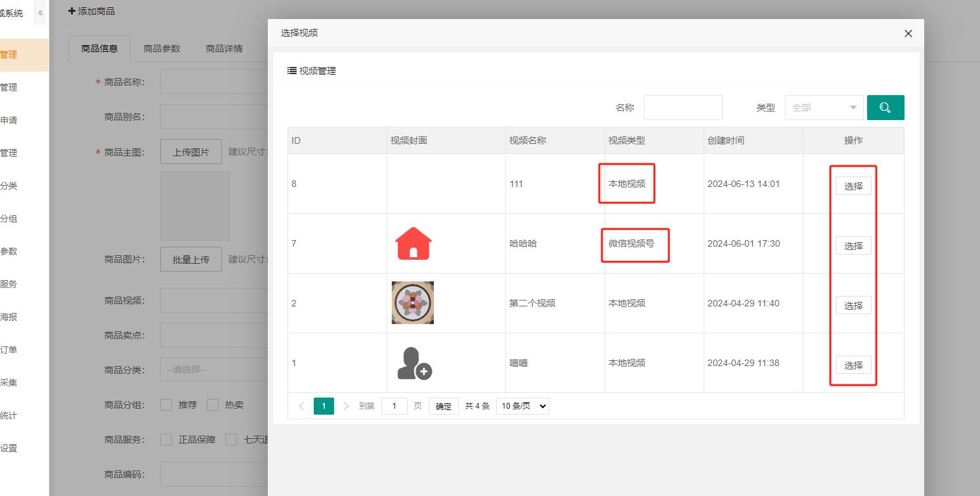Image resolution: width=980 pixels, height=496 pixels.
Task: Go to next page arrow in pagination
Action: 347,406
